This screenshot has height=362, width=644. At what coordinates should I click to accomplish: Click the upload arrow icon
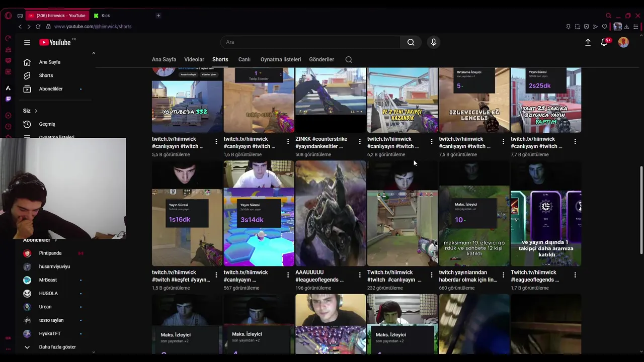tap(588, 42)
